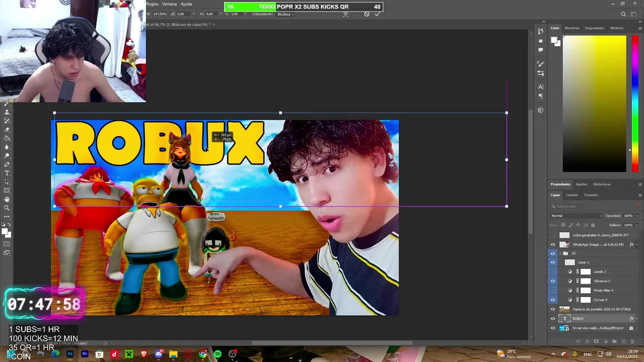
Task: Hide the ROBUX text layer
Action: tap(553, 318)
